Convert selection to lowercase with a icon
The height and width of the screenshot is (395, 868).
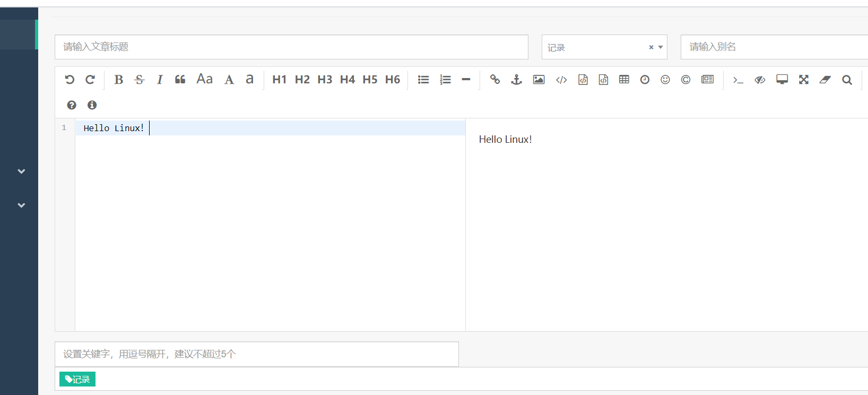point(249,80)
